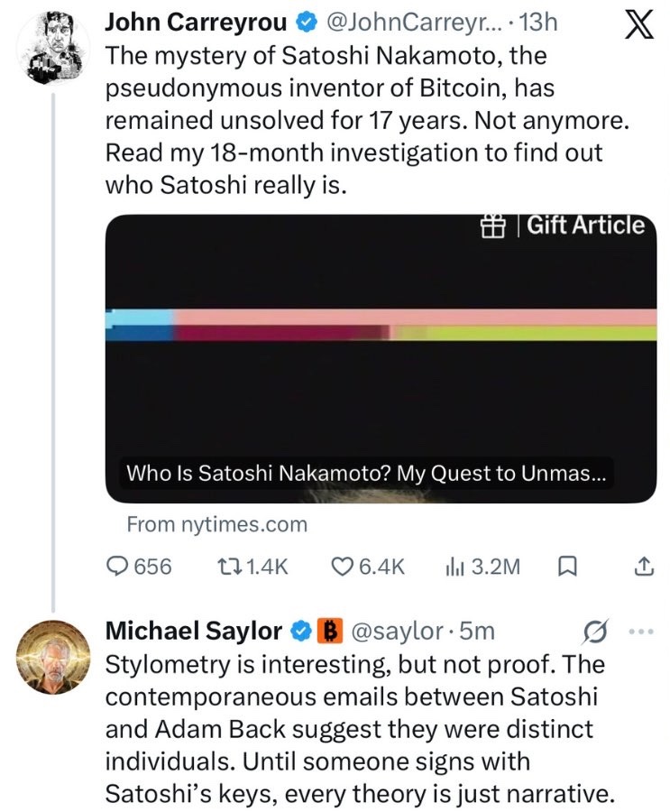Tap the Grok icon on Saylor's reply
670x812 pixels.
click(595, 630)
